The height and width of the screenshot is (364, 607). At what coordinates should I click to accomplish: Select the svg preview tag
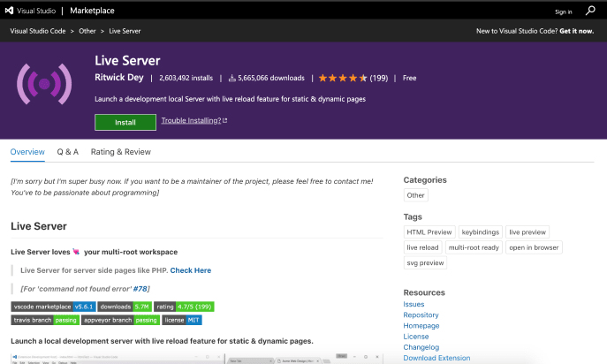(x=425, y=263)
